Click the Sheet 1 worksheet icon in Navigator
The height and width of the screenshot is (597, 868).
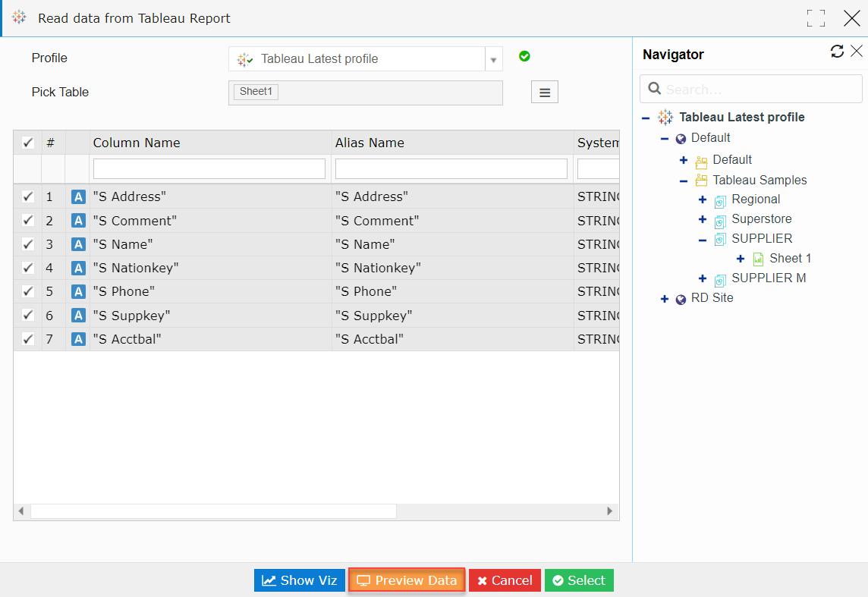tap(756, 258)
